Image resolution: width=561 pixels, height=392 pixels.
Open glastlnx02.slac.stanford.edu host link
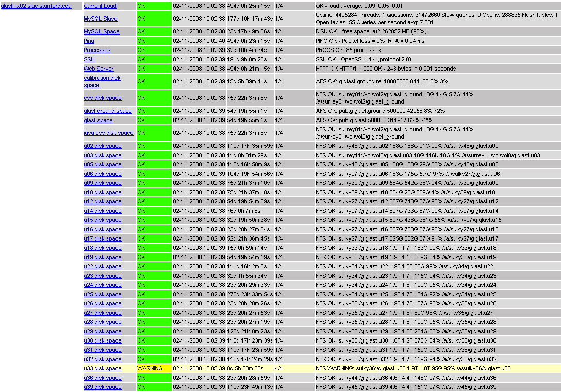(x=36, y=6)
